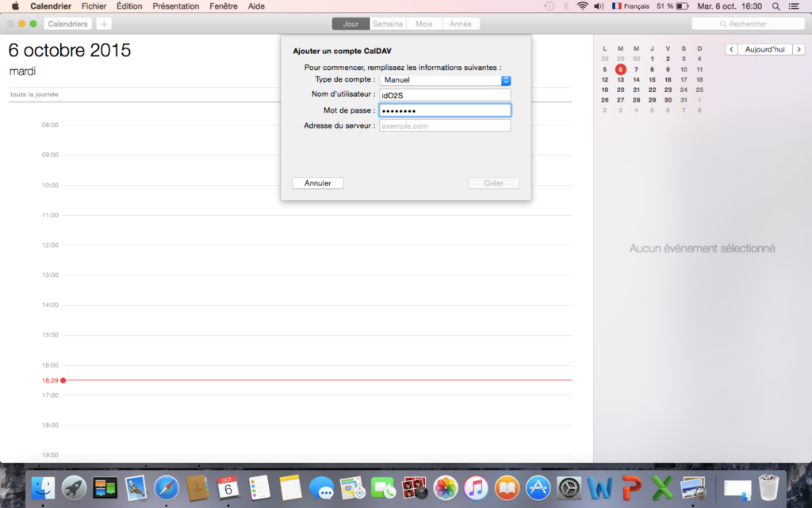Screen dimensions: 812x508
Task: Toggle the Calendriers sidebar button
Action: (67, 24)
